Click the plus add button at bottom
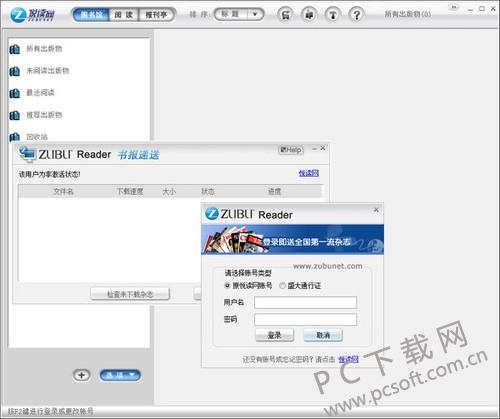500x419 pixels. click(81, 375)
